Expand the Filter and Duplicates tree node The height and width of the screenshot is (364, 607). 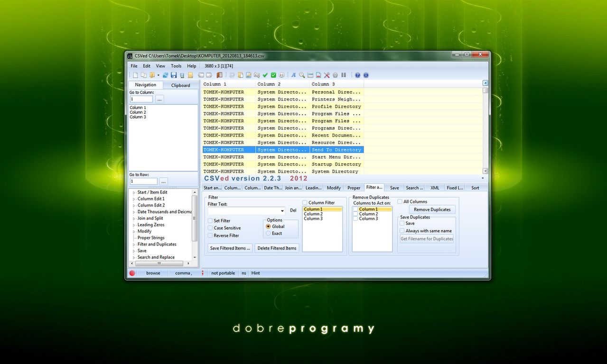point(134,245)
